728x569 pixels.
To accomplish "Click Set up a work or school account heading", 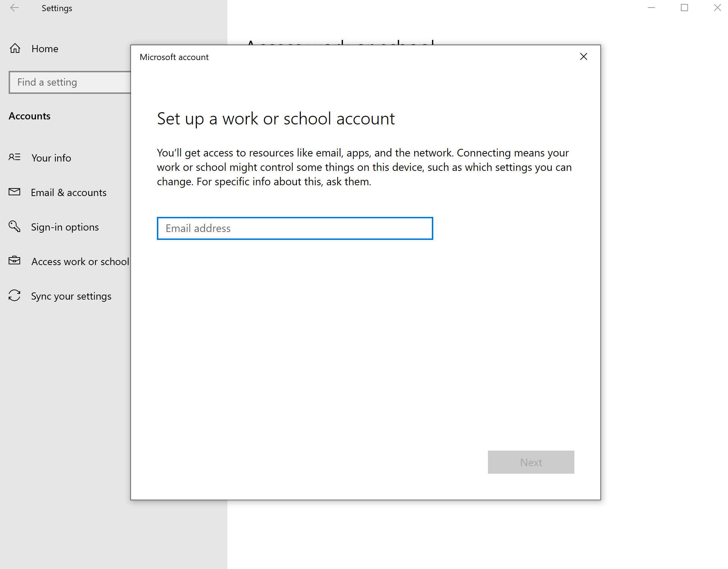I will [276, 119].
